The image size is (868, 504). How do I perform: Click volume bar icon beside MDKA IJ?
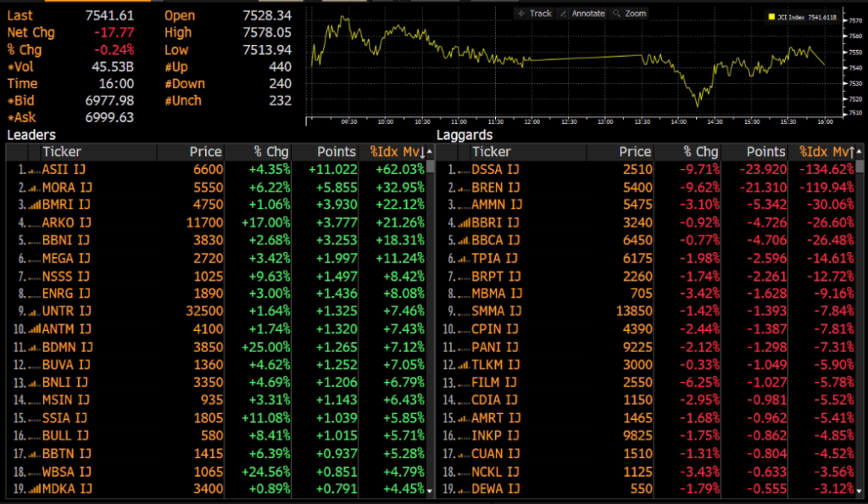34,489
